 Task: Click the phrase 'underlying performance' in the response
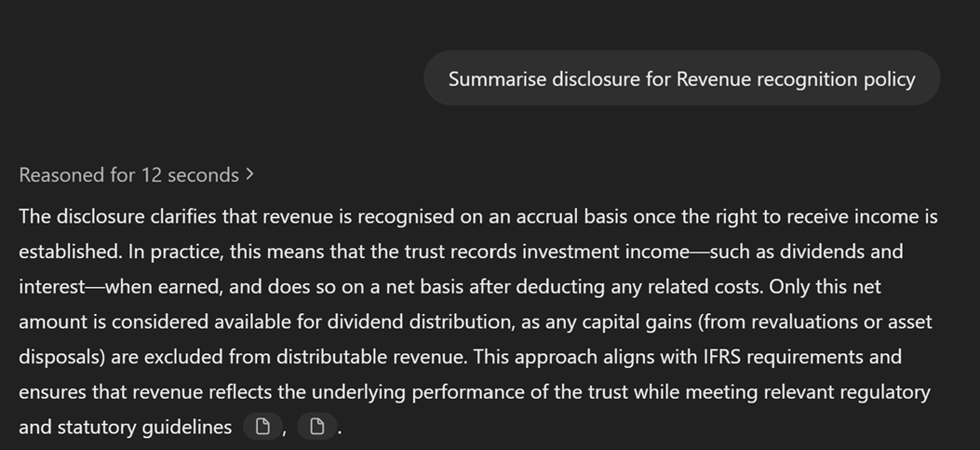point(415,392)
